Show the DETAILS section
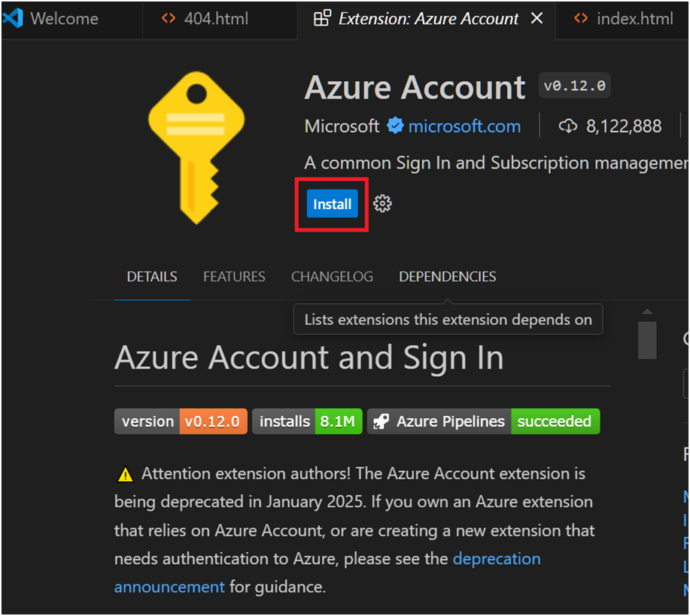Viewport: 690px width, 616px height. pos(152,277)
